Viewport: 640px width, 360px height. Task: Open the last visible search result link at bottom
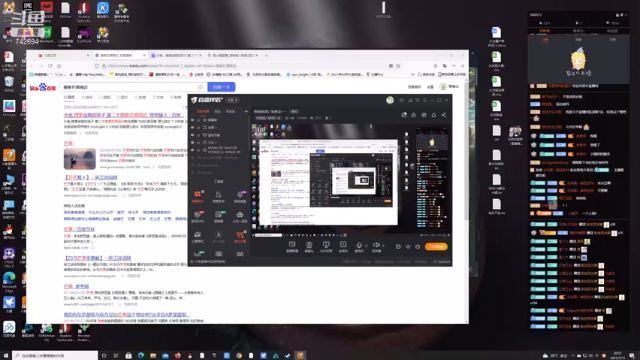tap(126, 315)
